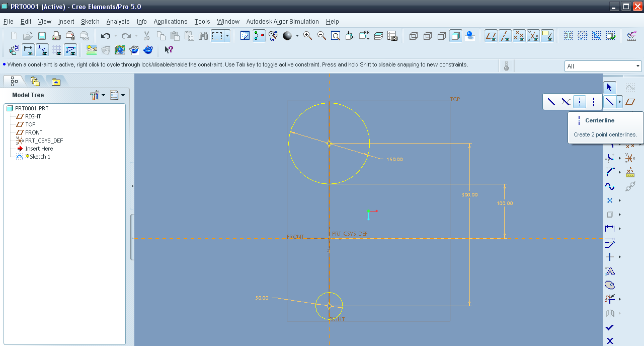
Task: Click the Undo arrow icon
Action: click(105, 36)
